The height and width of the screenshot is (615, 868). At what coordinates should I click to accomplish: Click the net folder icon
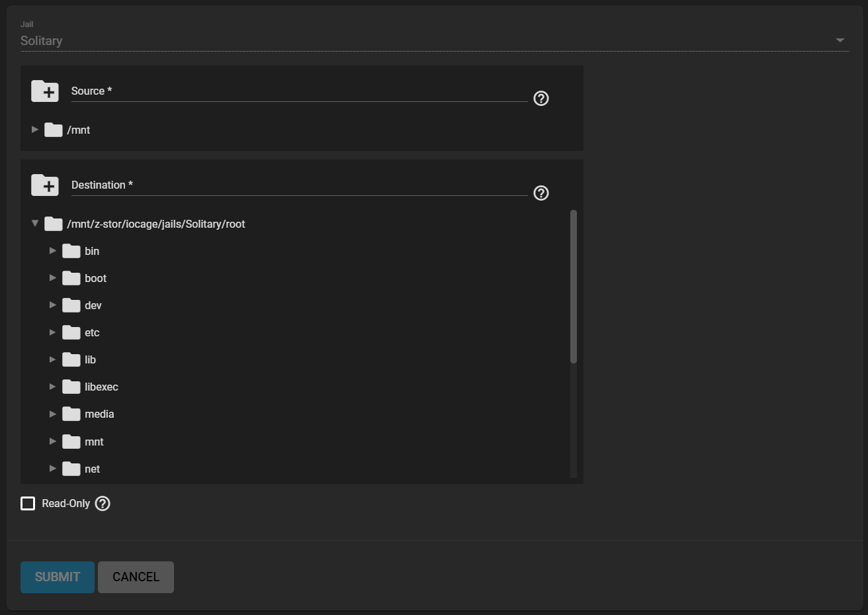click(x=71, y=469)
